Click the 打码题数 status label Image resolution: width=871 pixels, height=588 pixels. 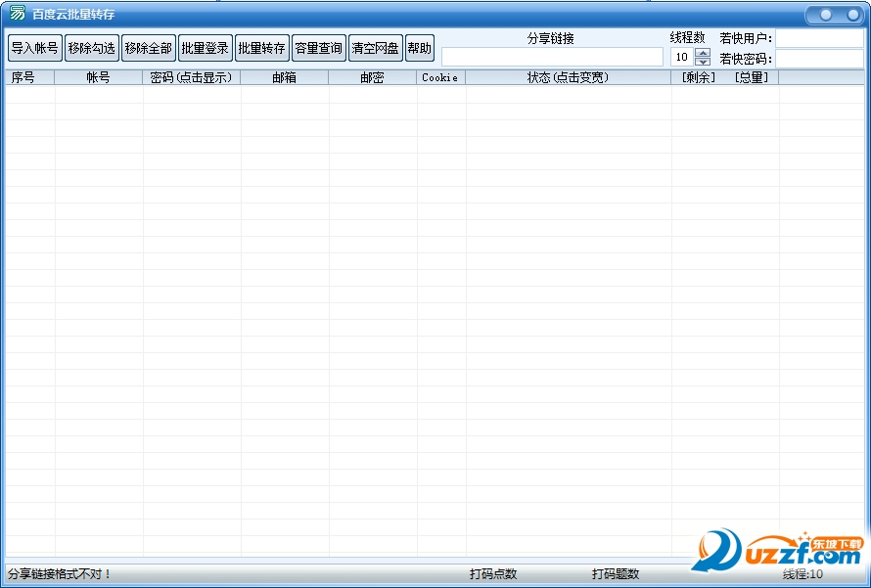(616, 573)
